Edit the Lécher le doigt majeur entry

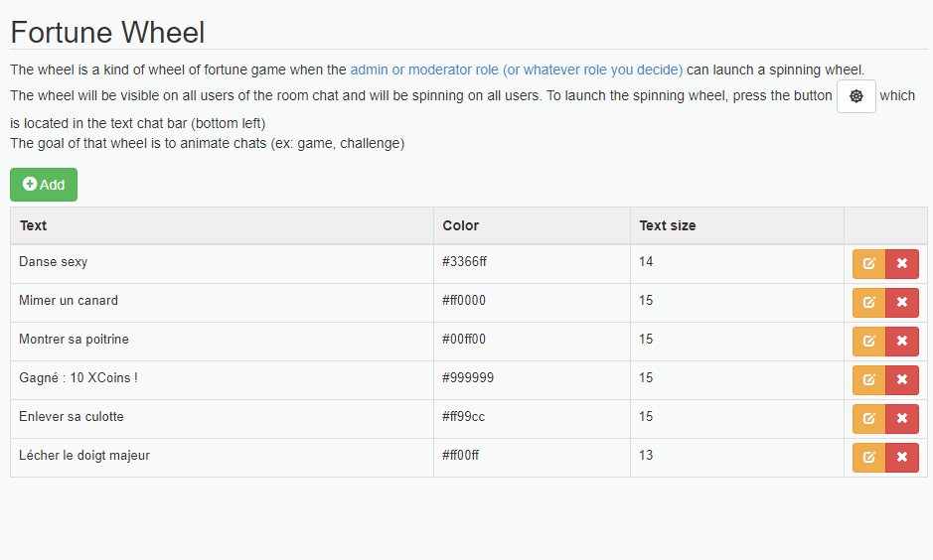click(868, 457)
